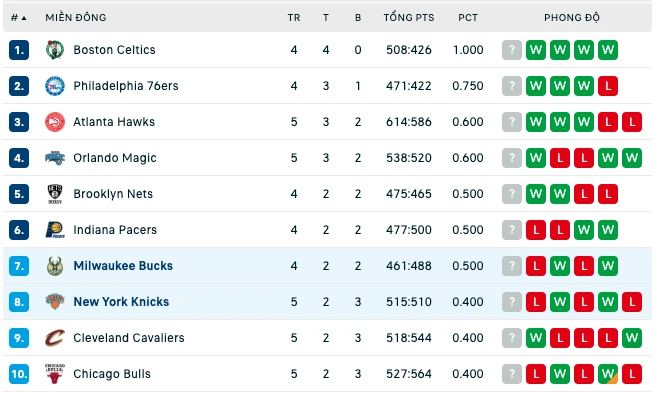Viewport: 655px width, 394px height.
Task: Click the Cleveland Cavaliers logo
Action: coord(55,338)
